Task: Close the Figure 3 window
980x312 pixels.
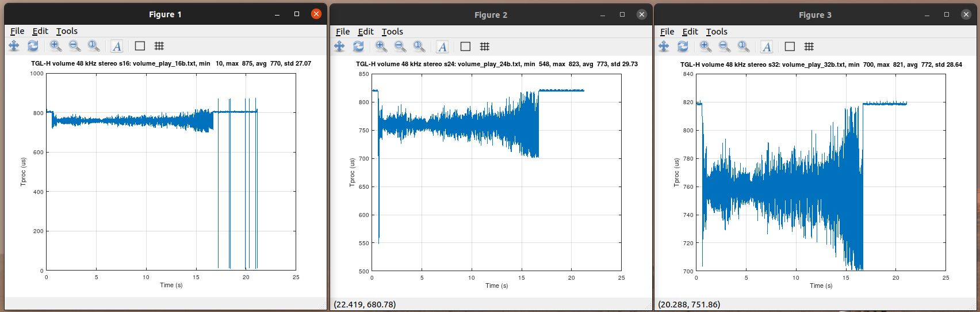Action: [966, 14]
